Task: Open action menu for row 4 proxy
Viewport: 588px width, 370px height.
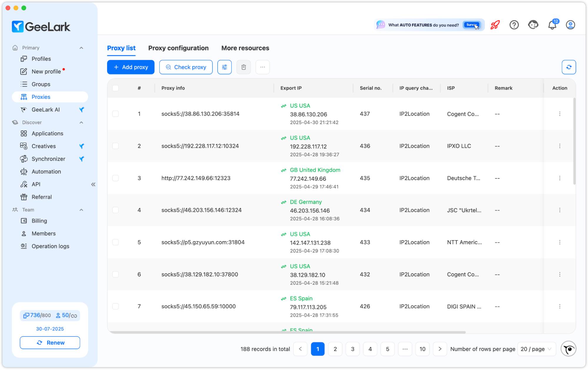Action: point(559,210)
